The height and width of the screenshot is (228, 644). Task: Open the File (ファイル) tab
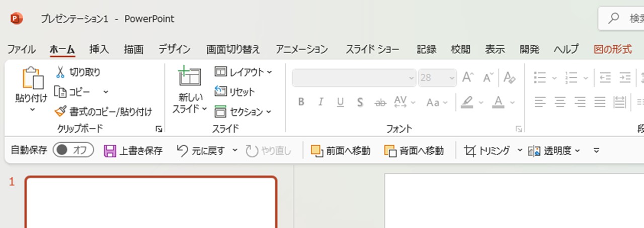click(21, 49)
